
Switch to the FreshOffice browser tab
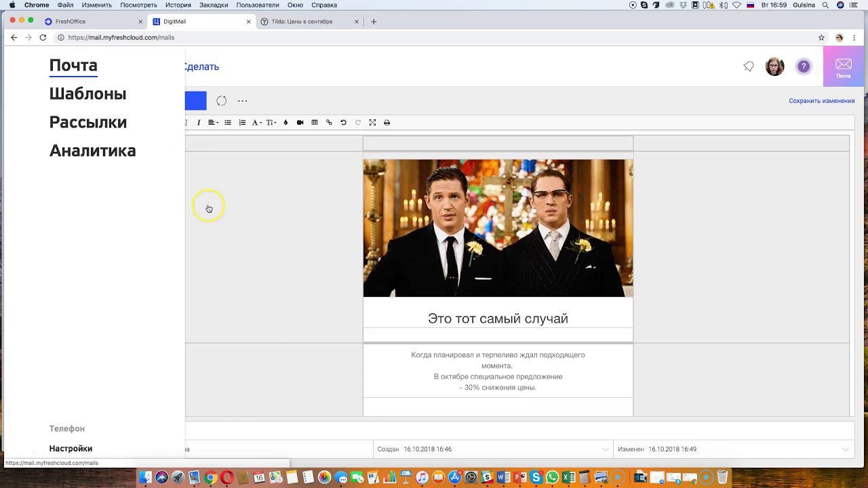click(94, 22)
